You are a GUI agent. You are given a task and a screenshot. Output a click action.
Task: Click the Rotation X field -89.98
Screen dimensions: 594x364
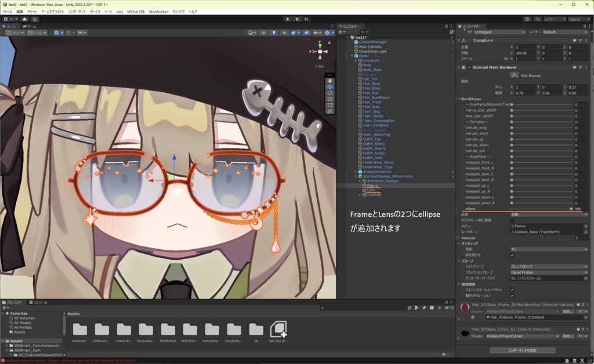[x=524, y=53]
